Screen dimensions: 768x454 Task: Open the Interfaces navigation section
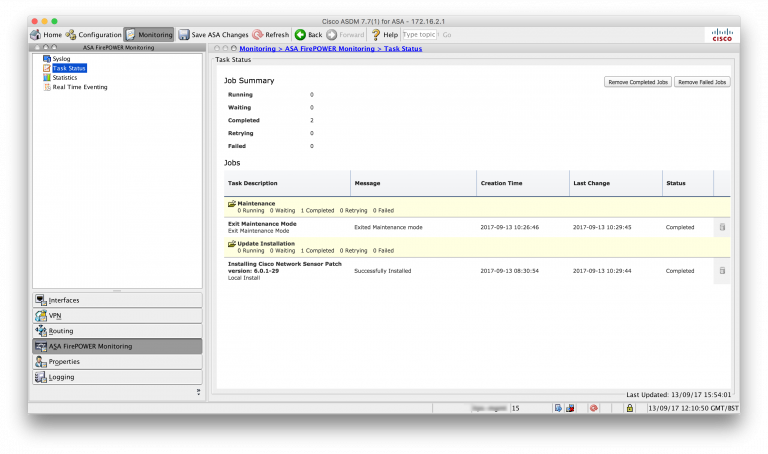[x=118, y=300]
